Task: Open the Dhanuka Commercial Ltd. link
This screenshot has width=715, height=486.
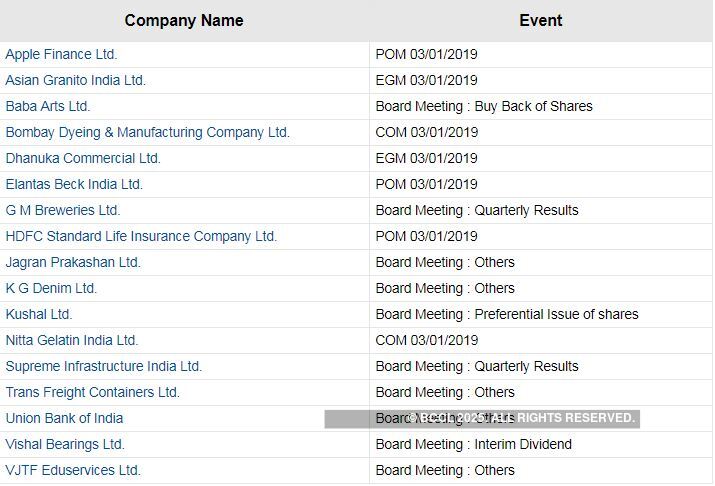Action: tap(83, 158)
